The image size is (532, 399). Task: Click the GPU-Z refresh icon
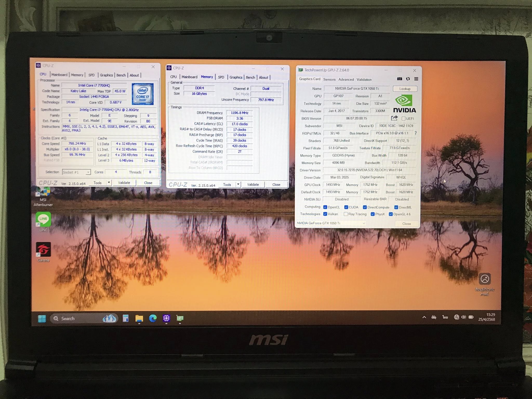point(408,79)
